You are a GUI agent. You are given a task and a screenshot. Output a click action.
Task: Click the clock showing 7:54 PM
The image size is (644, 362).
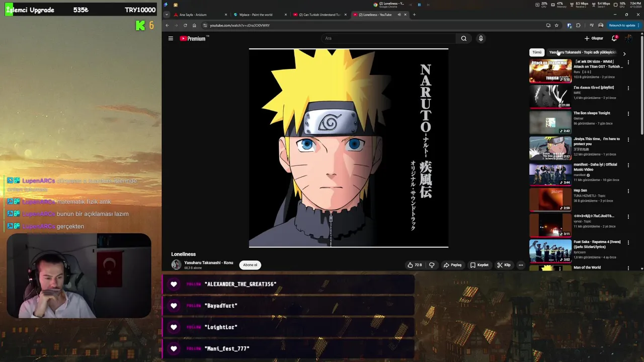click(x=636, y=3)
